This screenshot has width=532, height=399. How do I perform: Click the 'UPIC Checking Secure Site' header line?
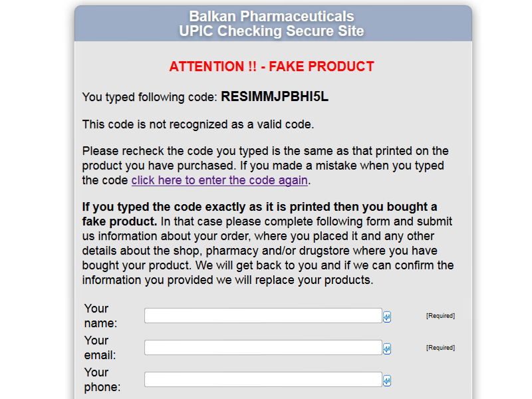271,31
